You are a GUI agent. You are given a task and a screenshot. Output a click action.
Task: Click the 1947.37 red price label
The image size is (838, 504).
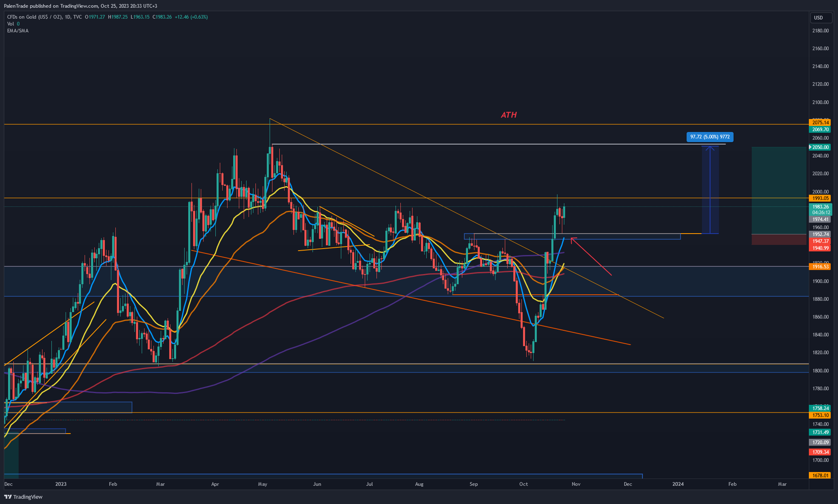click(820, 241)
